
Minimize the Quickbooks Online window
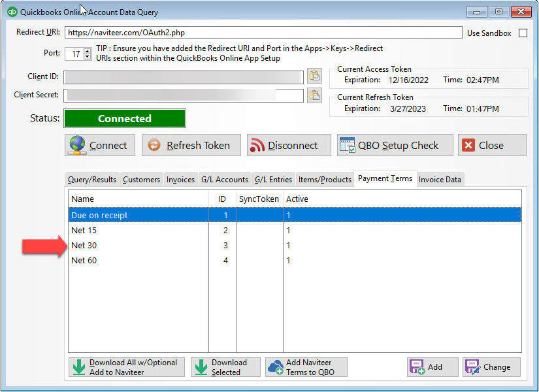[x=476, y=12]
